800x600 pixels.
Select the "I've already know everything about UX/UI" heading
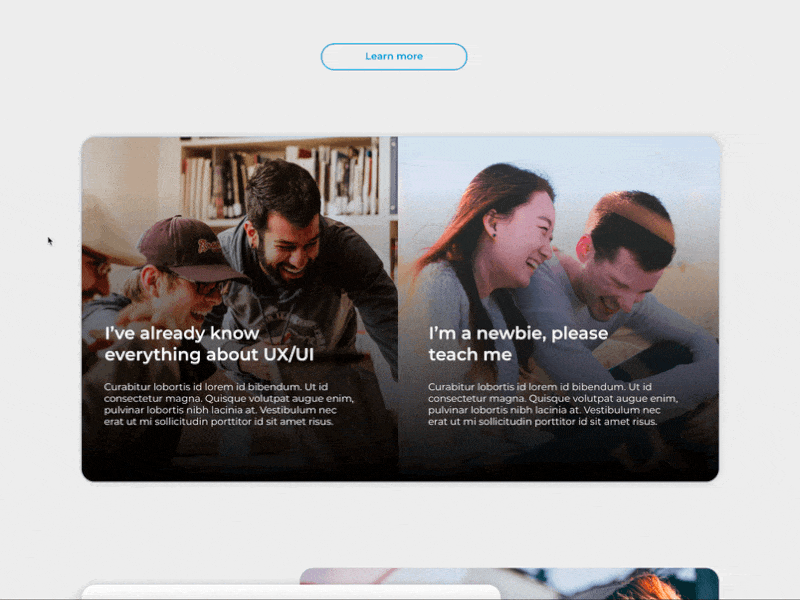pyautogui.click(x=208, y=343)
